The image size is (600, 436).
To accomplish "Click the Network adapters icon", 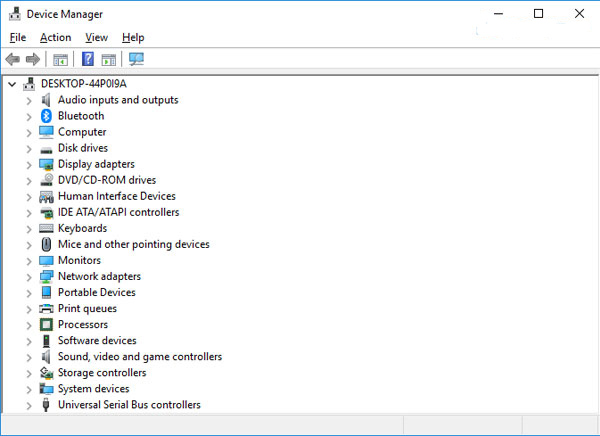I will click(46, 277).
